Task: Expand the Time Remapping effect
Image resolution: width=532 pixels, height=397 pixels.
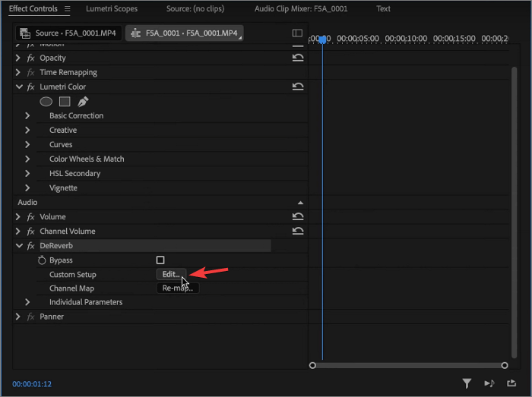Action: click(18, 72)
